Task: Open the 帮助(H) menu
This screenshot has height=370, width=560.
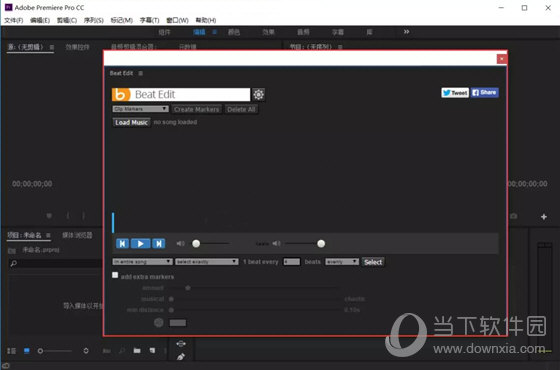Action: [206, 20]
